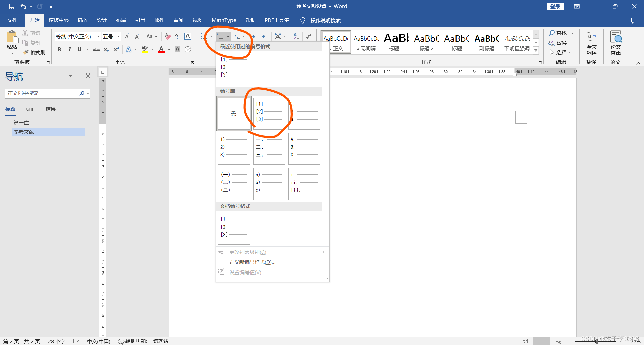
Task: Select the 标题 1 style
Action: pos(396,42)
